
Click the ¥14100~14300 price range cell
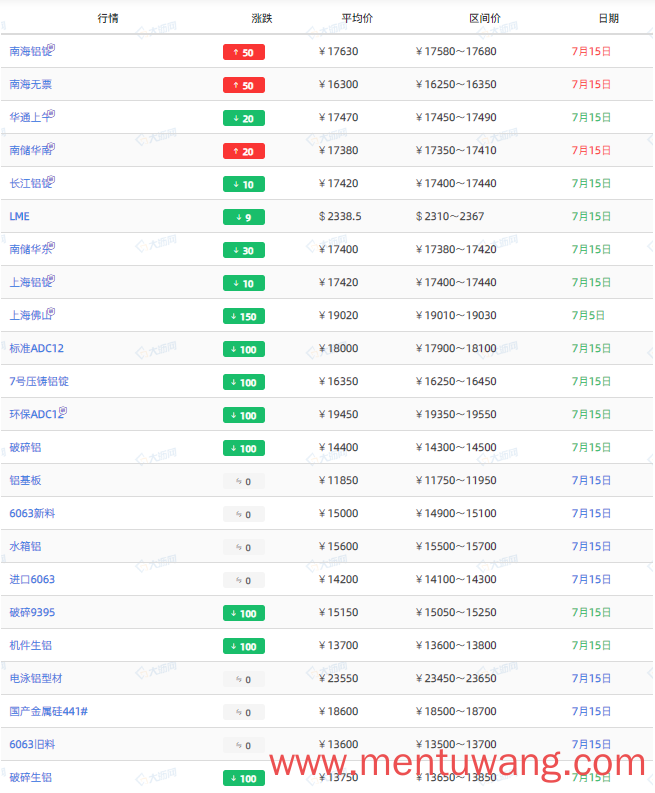click(456, 580)
